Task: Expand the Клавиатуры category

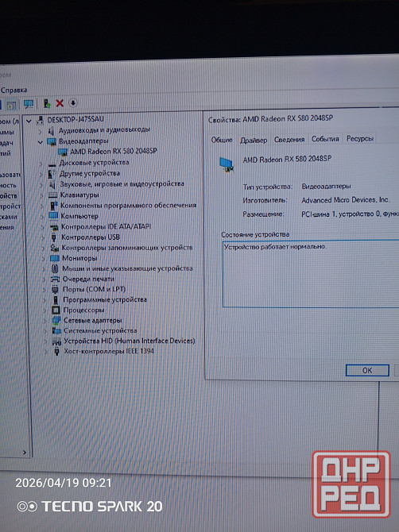Action: (x=42, y=195)
